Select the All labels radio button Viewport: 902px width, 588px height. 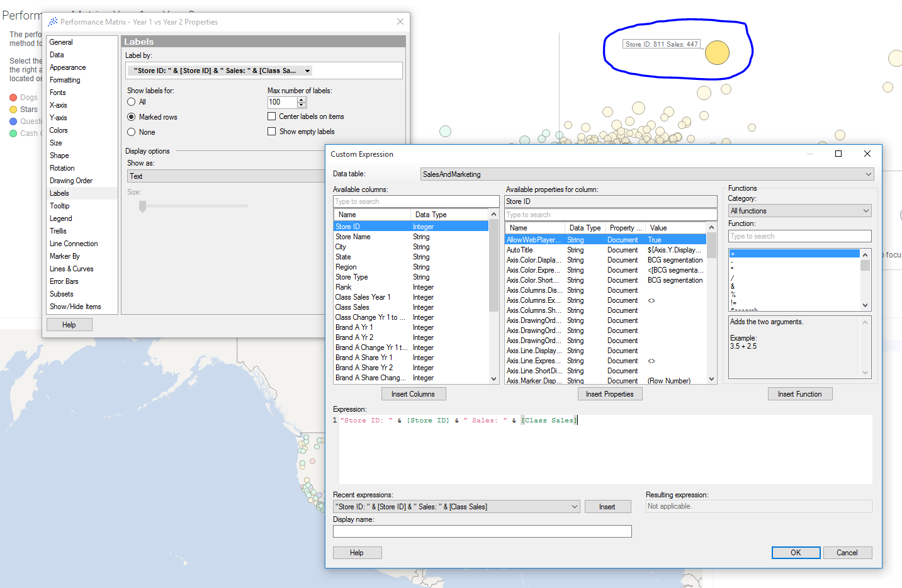tap(132, 102)
